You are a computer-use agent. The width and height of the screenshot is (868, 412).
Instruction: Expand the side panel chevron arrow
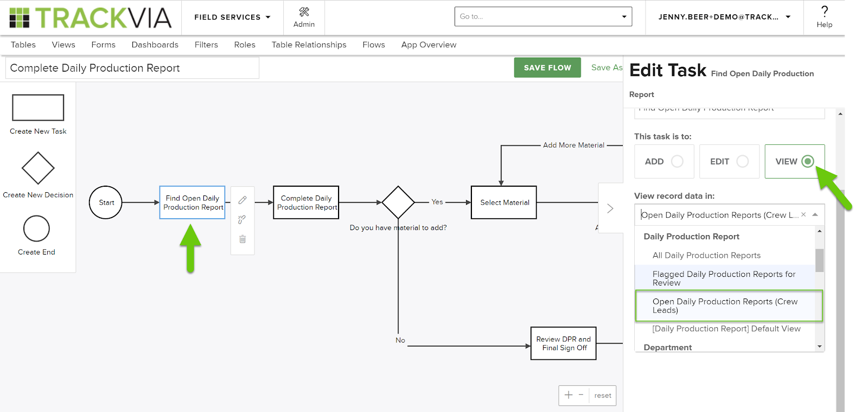pyautogui.click(x=610, y=208)
